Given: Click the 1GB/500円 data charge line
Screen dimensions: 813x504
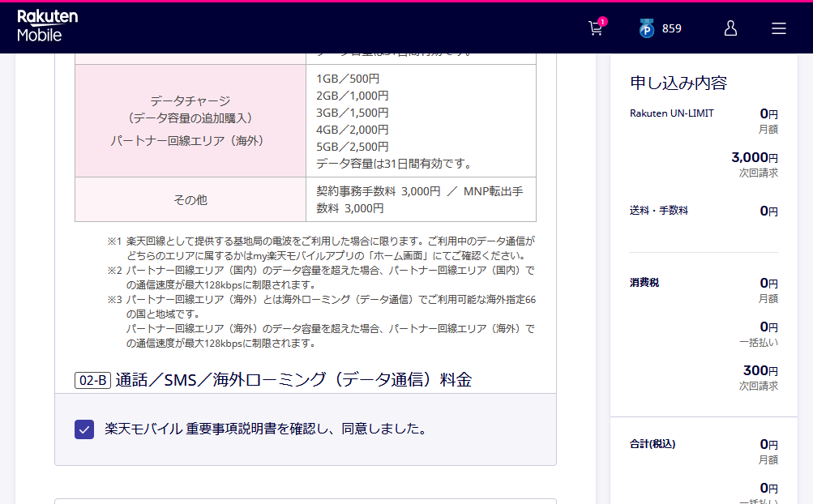Looking at the screenshot, I should [x=348, y=79].
